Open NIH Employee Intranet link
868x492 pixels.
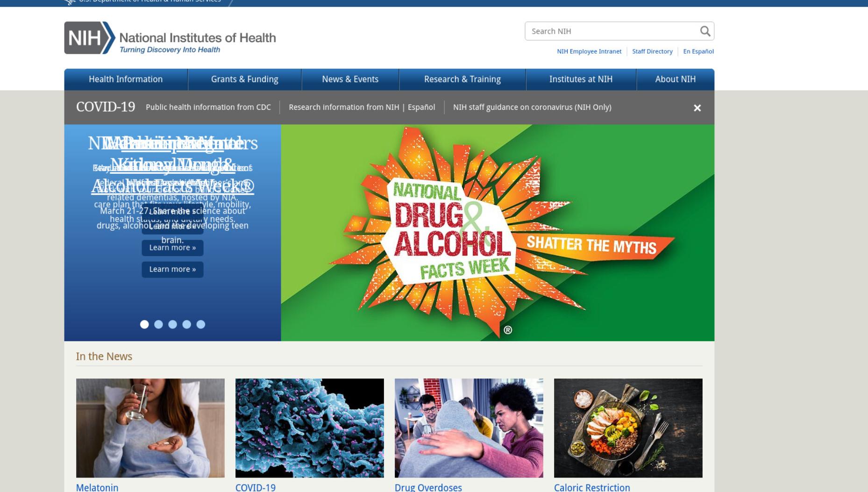(x=589, y=51)
